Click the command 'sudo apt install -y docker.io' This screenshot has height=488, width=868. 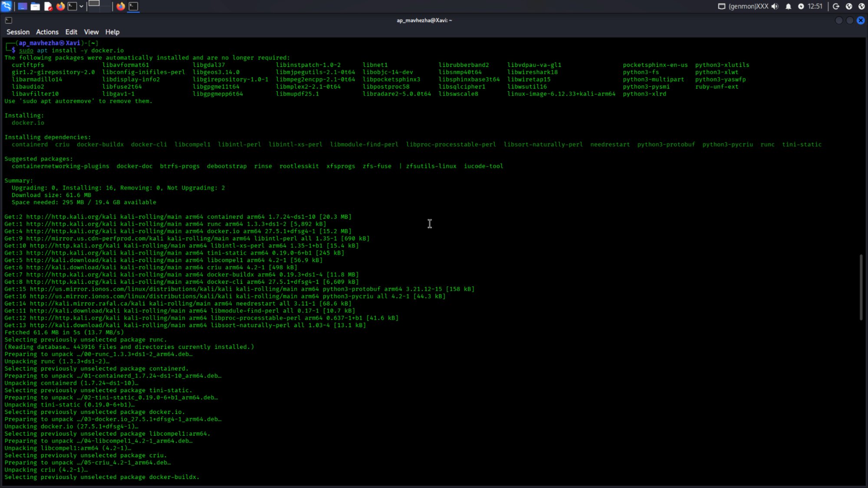point(71,50)
